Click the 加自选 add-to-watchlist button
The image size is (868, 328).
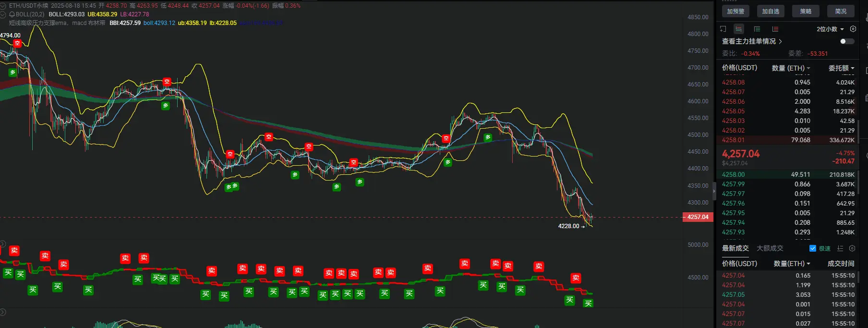pos(771,12)
